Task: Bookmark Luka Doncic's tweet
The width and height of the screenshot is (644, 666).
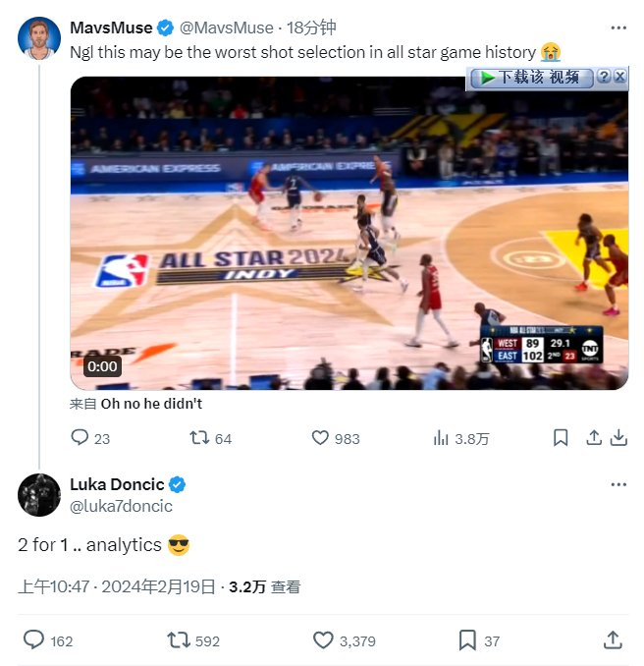Action: click(x=467, y=640)
